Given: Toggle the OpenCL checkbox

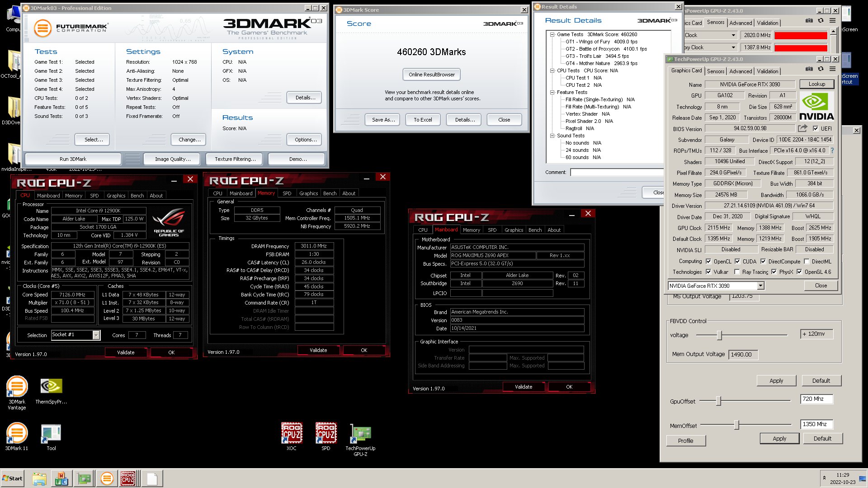Looking at the screenshot, I should pos(708,261).
